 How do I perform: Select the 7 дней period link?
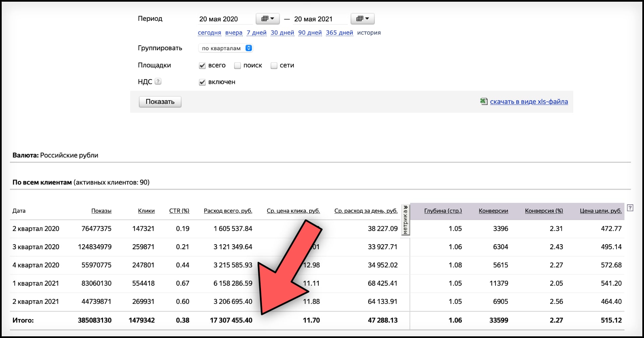point(257,32)
